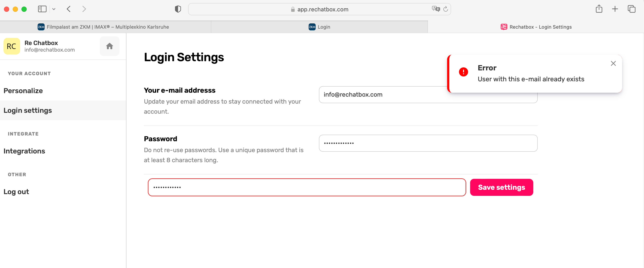Open Integrations in the sidebar
The width and height of the screenshot is (644, 268).
(x=63, y=151)
